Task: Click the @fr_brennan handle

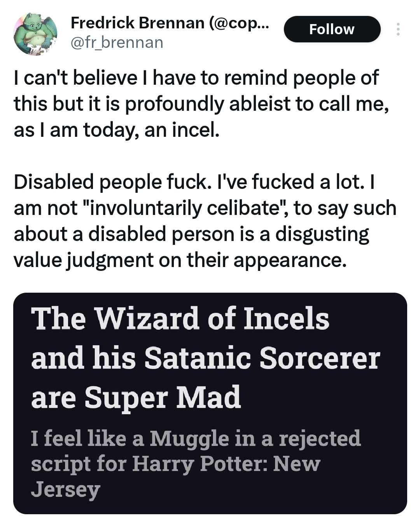Action: (117, 42)
